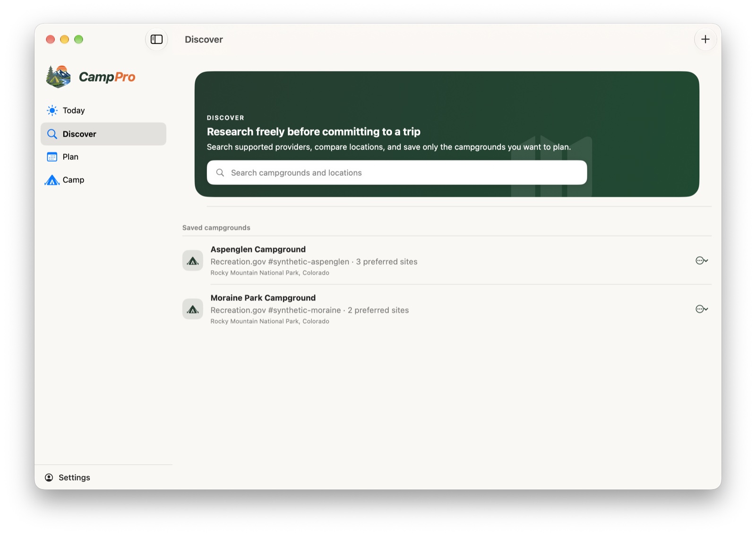Focus the Search campgrounds and locations field

pos(397,173)
